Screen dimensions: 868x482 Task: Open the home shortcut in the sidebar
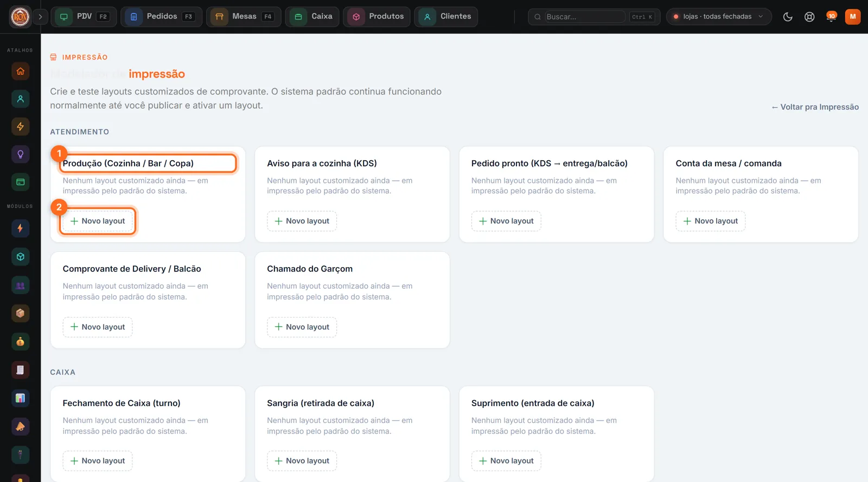[x=21, y=71]
